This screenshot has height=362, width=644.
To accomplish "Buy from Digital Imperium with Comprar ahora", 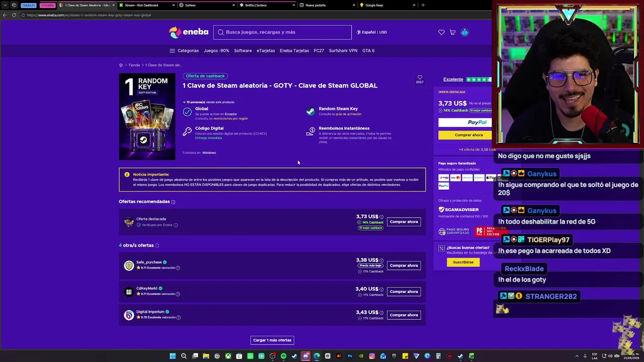I will coord(404,315).
